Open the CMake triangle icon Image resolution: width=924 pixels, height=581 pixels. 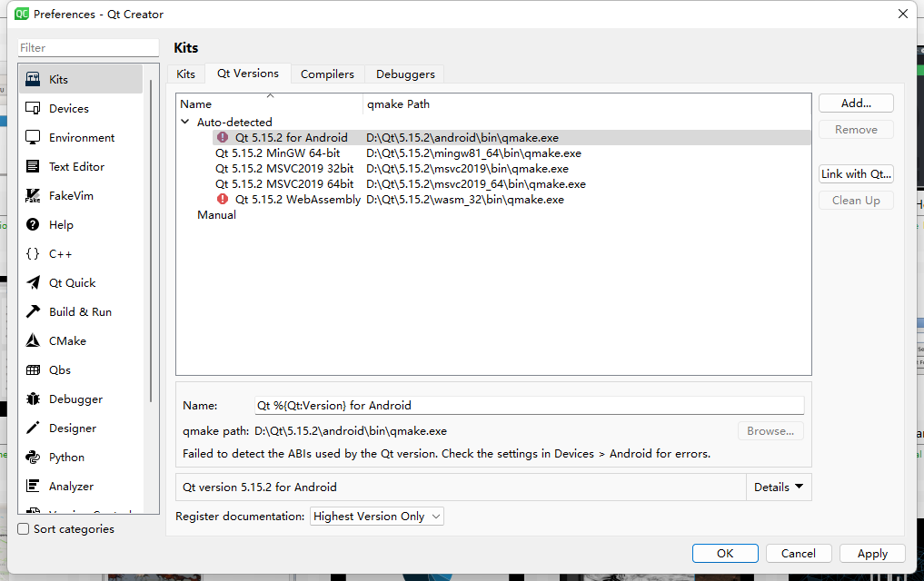[33, 340]
